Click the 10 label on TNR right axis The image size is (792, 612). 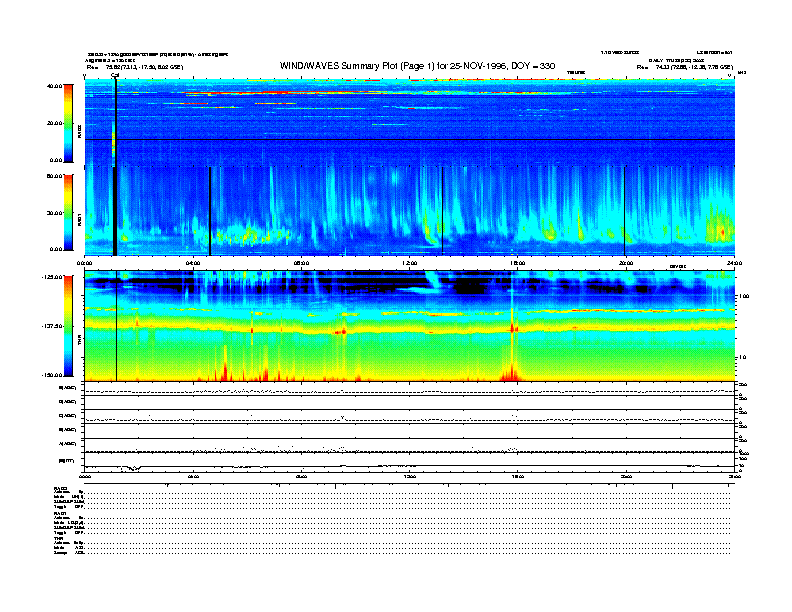tap(743, 357)
